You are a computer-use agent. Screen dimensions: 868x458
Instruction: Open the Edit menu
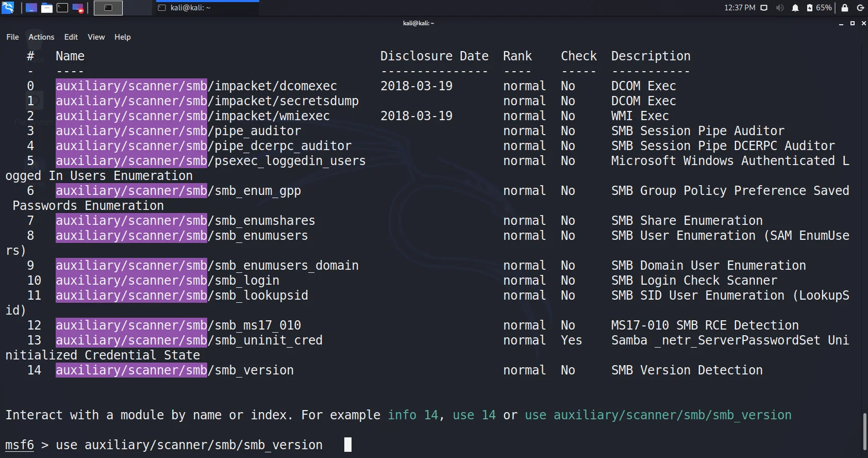71,37
